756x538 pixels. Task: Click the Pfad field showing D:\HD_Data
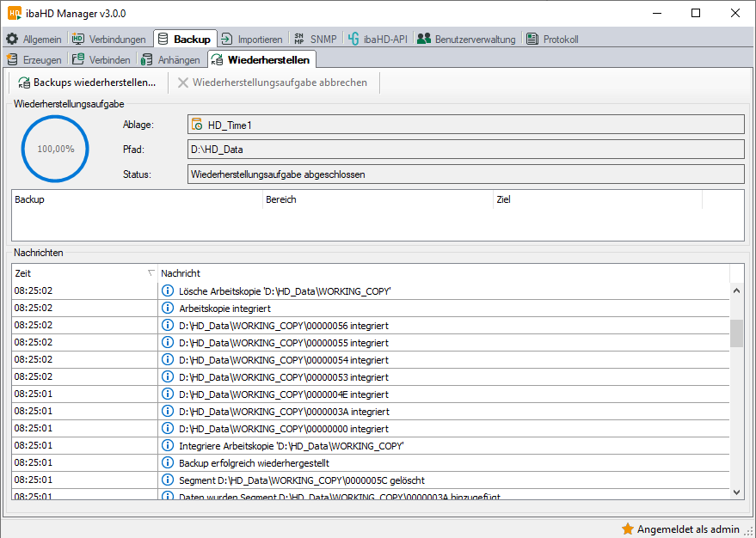pos(465,150)
